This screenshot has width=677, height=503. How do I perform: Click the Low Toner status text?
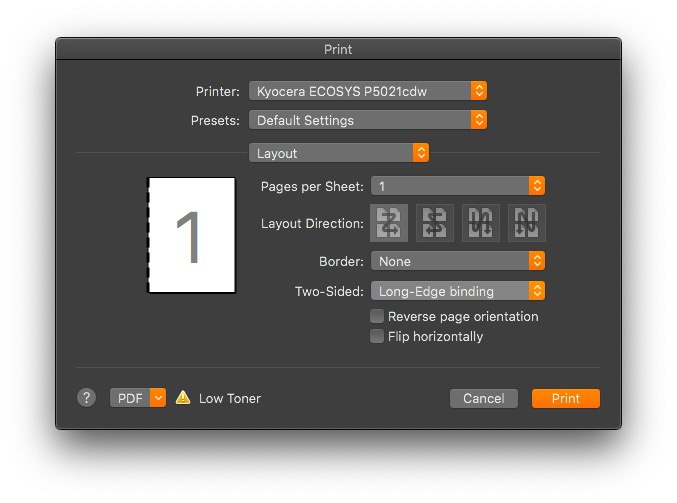point(230,398)
